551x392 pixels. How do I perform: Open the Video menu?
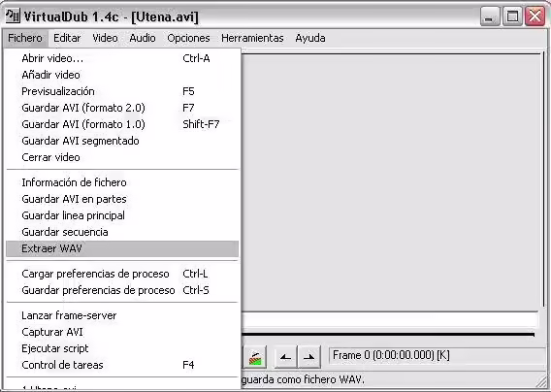(x=105, y=38)
